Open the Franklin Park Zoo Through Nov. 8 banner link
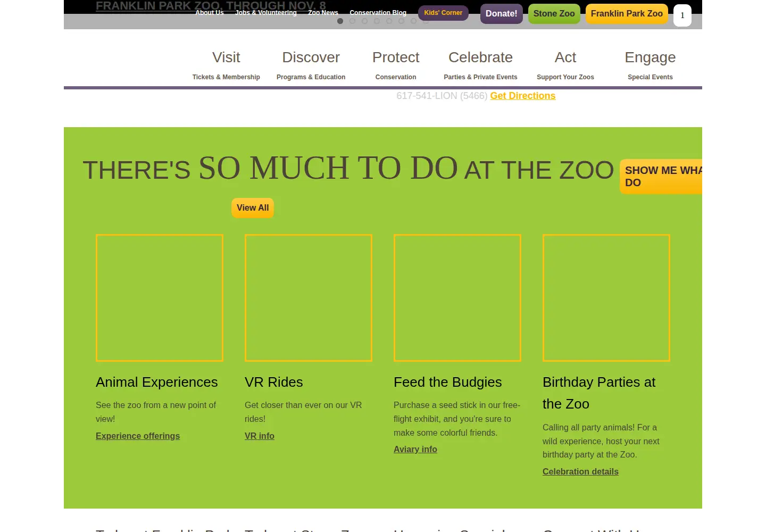Image resolution: width=766 pixels, height=532 pixels. [211, 6]
